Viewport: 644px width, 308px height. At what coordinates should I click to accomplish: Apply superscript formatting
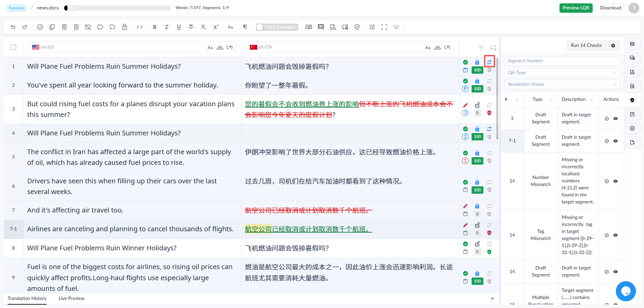pos(216,27)
